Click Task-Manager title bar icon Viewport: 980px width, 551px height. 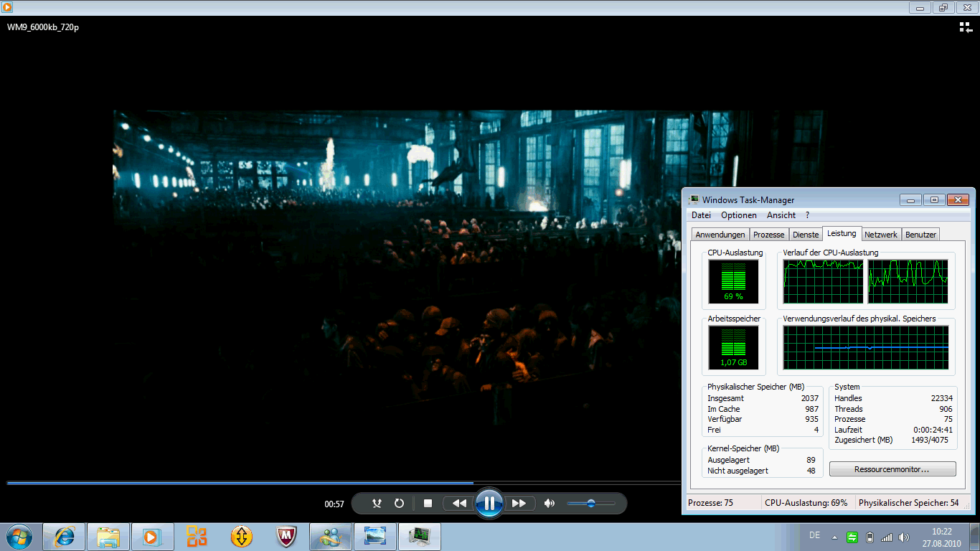point(694,200)
